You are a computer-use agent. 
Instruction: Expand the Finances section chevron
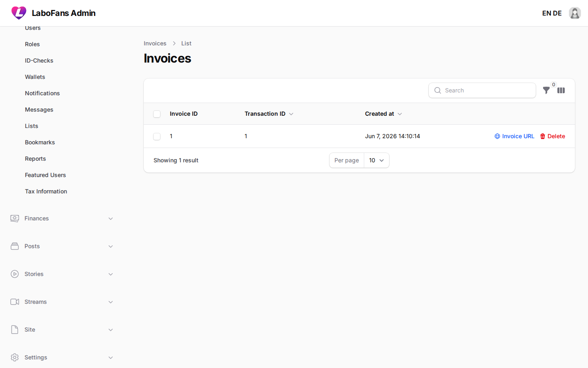point(111,219)
